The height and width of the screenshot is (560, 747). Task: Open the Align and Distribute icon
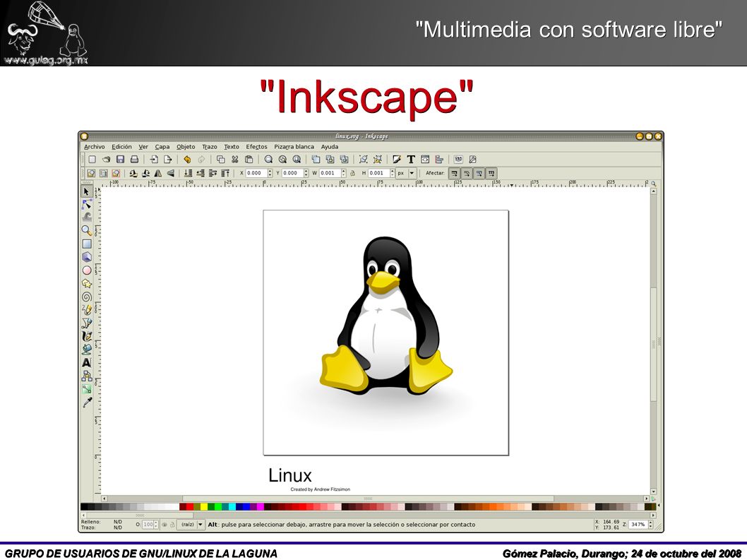(439, 159)
